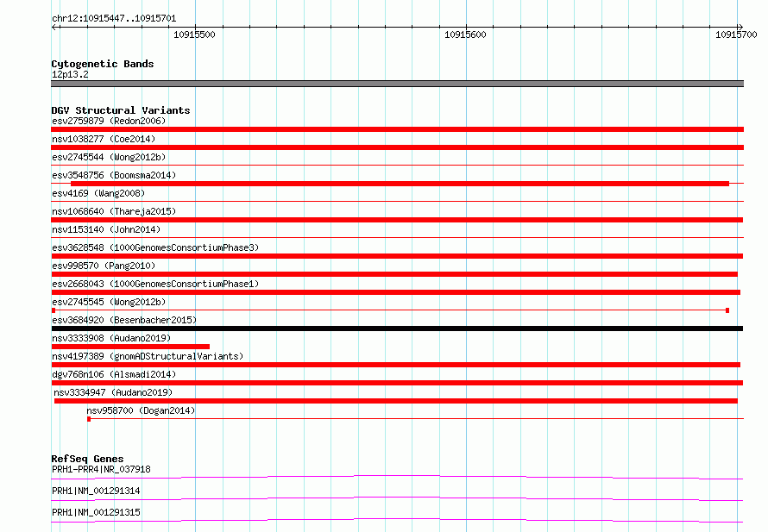Open esv2668043 (1000GenomesConsortiumPhase1) label
Viewport: 768px width, 532px height.
155,284
